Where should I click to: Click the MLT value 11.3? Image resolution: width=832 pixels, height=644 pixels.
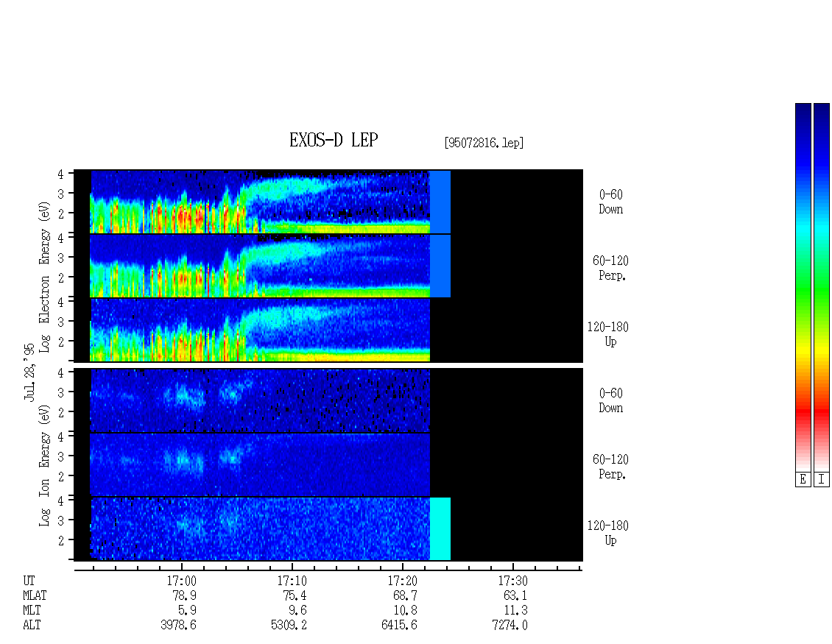515,611
